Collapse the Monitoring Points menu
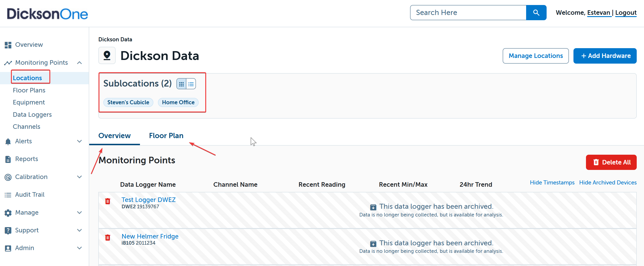644x266 pixels. (79, 63)
